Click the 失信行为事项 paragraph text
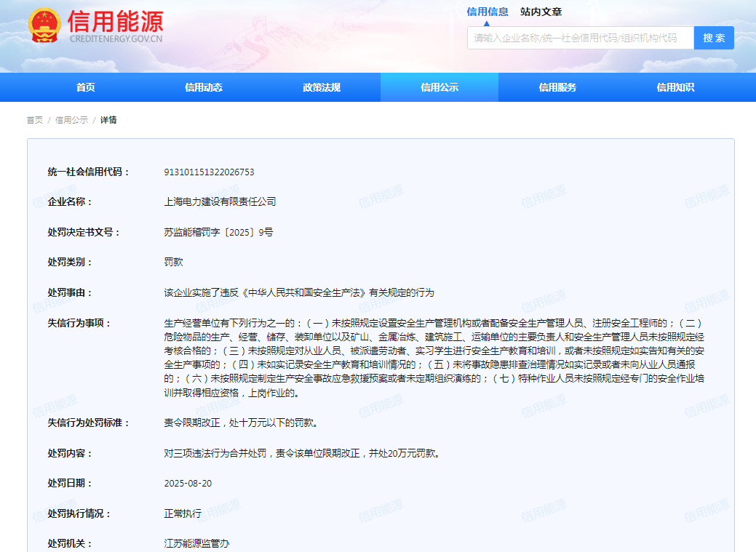This screenshot has width=756, height=552. point(434,358)
